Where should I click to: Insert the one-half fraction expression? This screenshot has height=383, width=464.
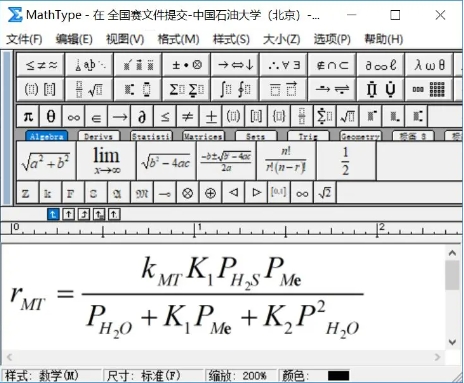pyautogui.click(x=346, y=161)
